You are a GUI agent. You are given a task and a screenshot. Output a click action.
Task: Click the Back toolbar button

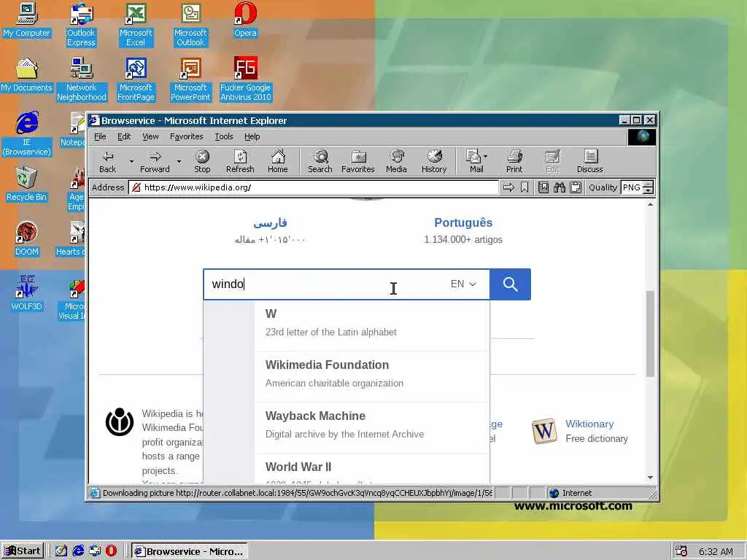point(108,161)
